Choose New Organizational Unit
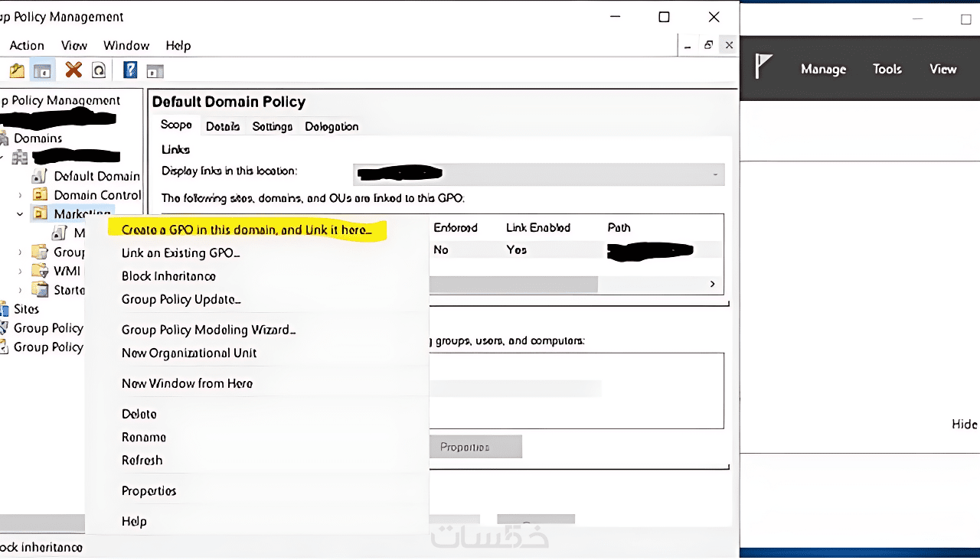The width and height of the screenshot is (980, 560). (189, 353)
